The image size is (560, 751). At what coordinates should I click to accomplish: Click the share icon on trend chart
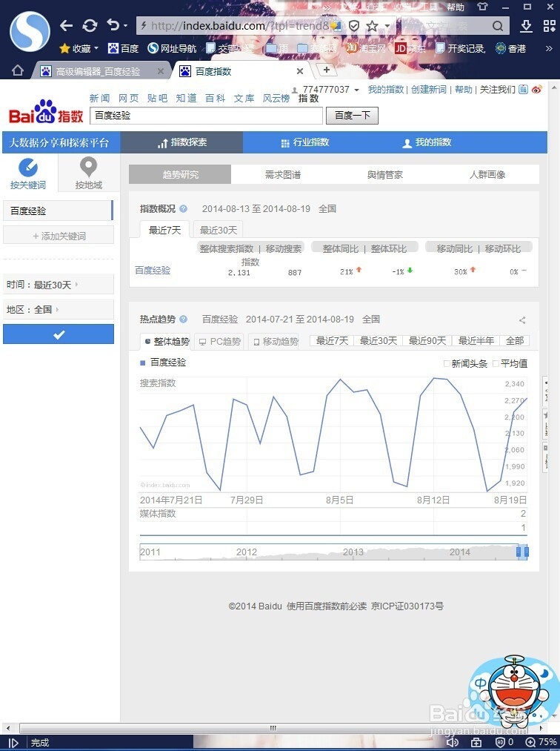[522, 320]
